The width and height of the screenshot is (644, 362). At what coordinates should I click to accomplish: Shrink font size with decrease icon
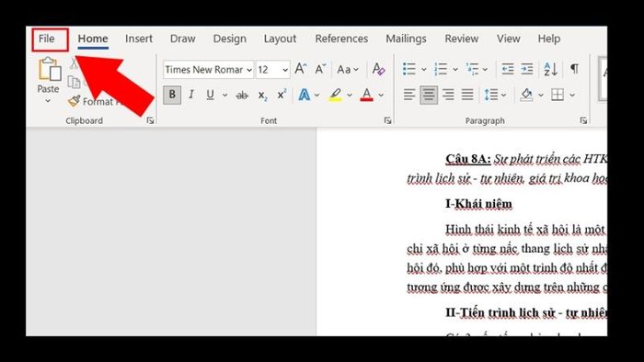coord(320,69)
